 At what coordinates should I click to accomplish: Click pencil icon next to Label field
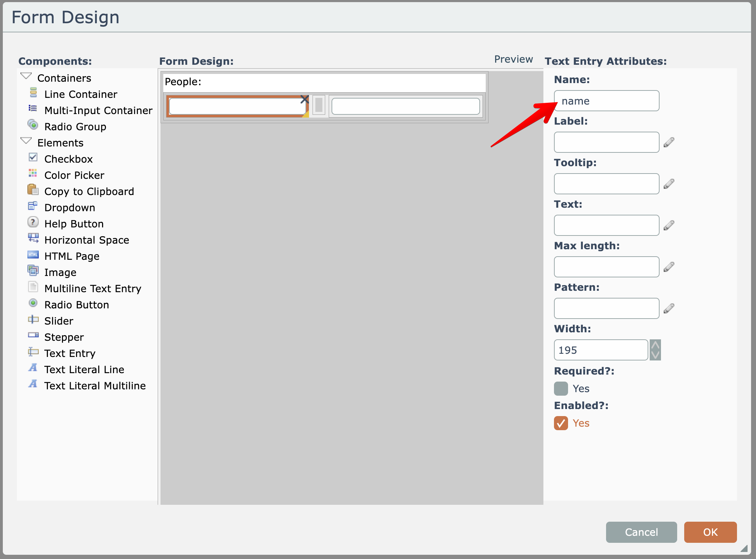pyautogui.click(x=669, y=142)
